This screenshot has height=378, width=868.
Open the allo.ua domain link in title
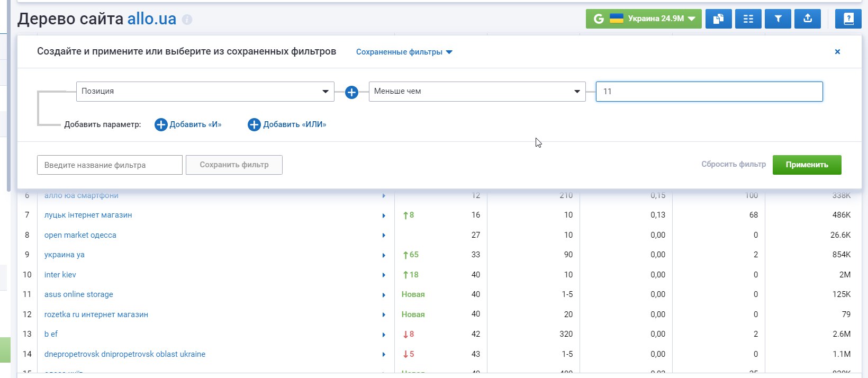[152, 19]
